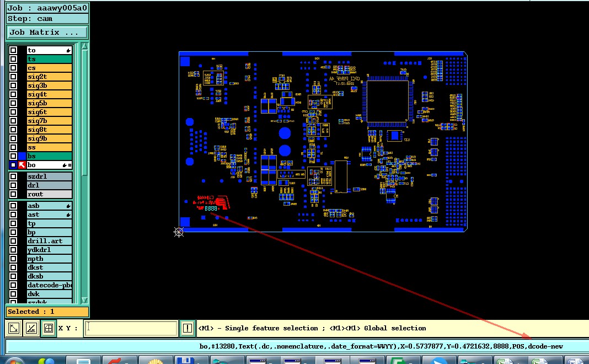The height and width of the screenshot is (364, 589).
Task: Click inside the X Y coordinate field
Action: pyautogui.click(x=131, y=328)
